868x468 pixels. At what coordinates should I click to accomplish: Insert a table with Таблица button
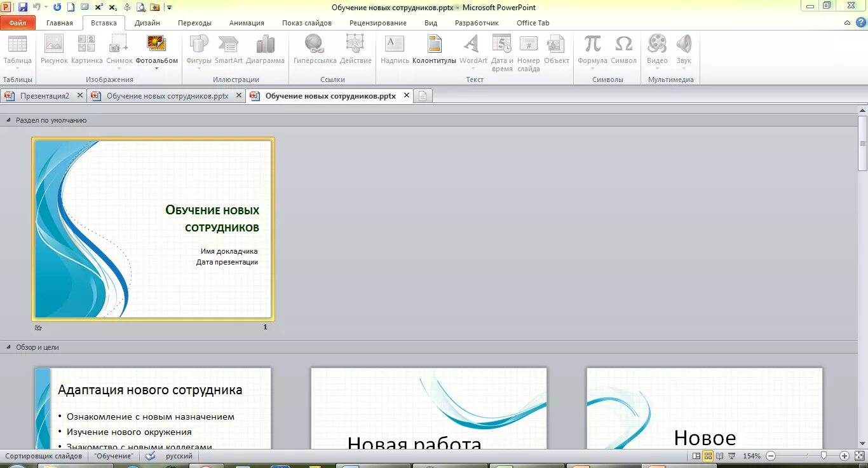pos(18,53)
